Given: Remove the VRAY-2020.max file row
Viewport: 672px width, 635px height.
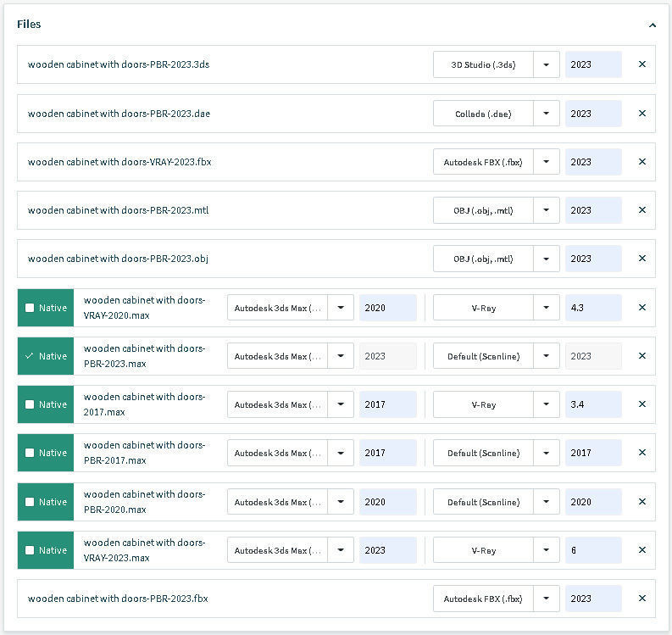Looking at the screenshot, I should coord(641,308).
